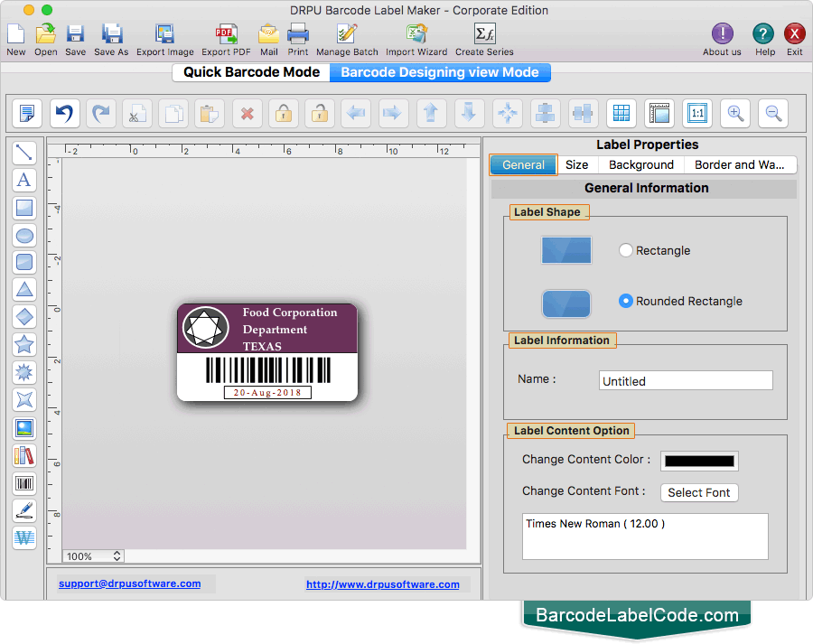813x644 pixels.
Task: Reset view to actual size 1:1
Action: tap(697, 113)
